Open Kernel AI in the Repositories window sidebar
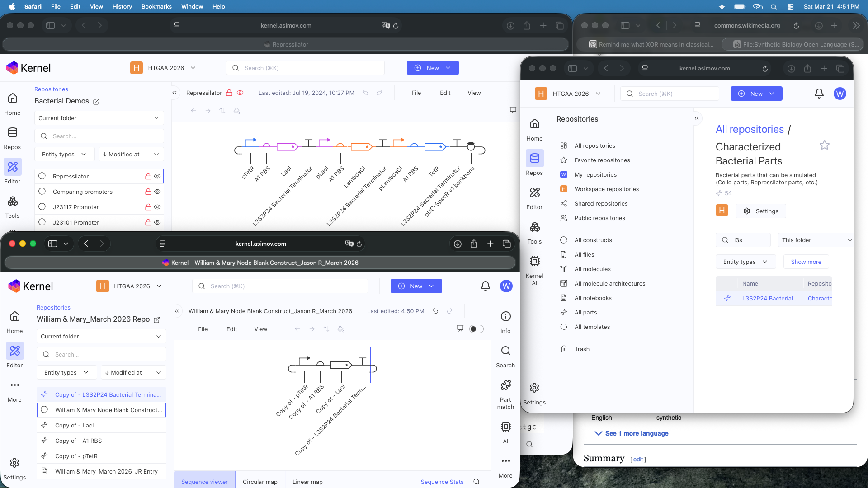The height and width of the screenshot is (488, 868). (534, 270)
